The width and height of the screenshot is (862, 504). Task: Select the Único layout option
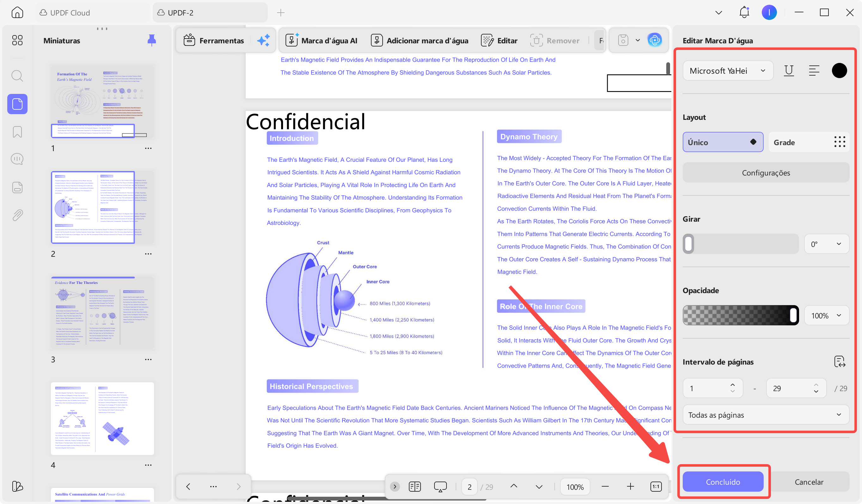723,142
